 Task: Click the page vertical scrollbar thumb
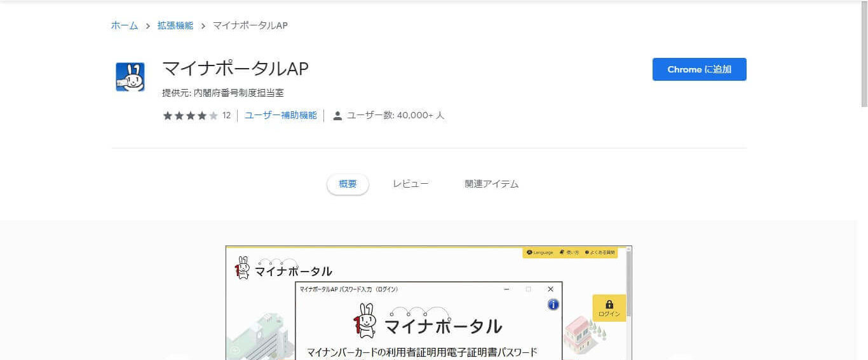[864, 53]
